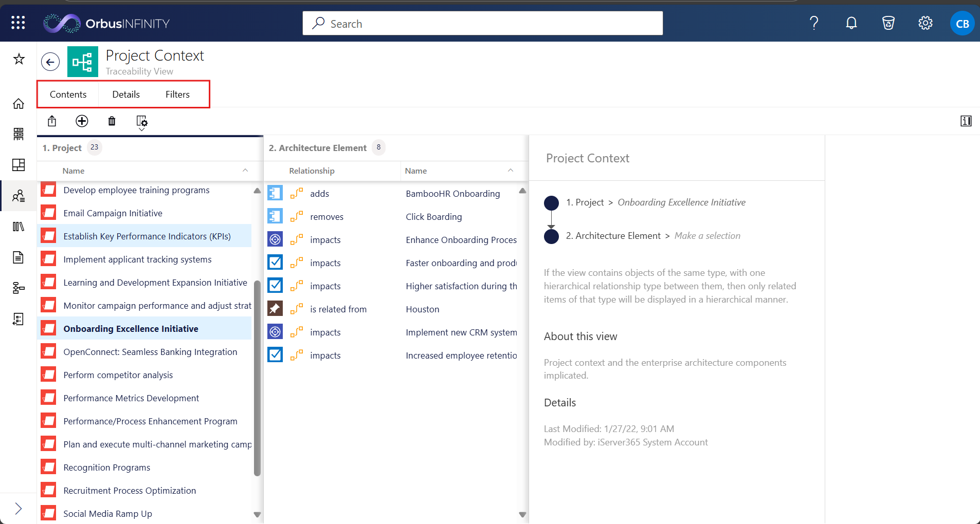Select 'Recognition Programs' project
Image resolution: width=980 pixels, height=524 pixels.
(144, 467)
